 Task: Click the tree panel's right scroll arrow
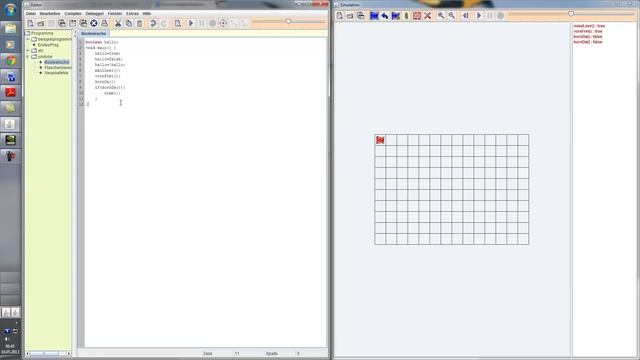(x=69, y=353)
